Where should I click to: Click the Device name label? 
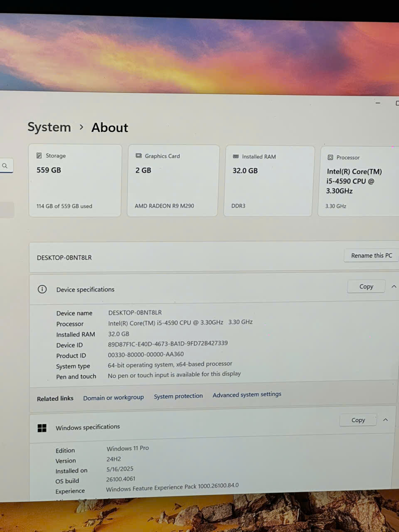point(74,313)
